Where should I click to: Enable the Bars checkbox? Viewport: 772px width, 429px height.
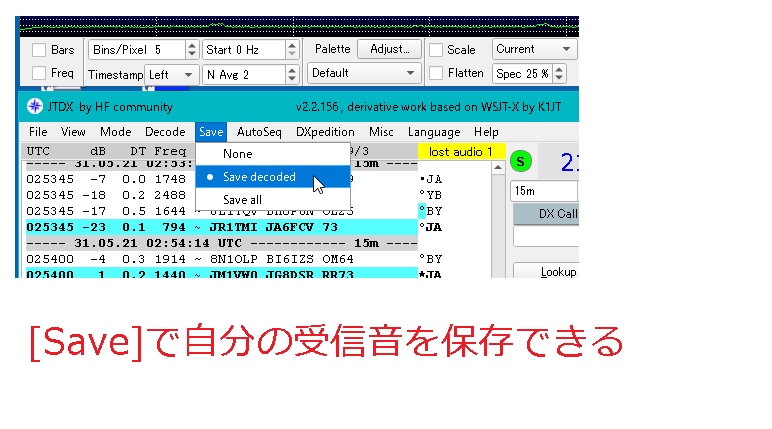[x=38, y=50]
